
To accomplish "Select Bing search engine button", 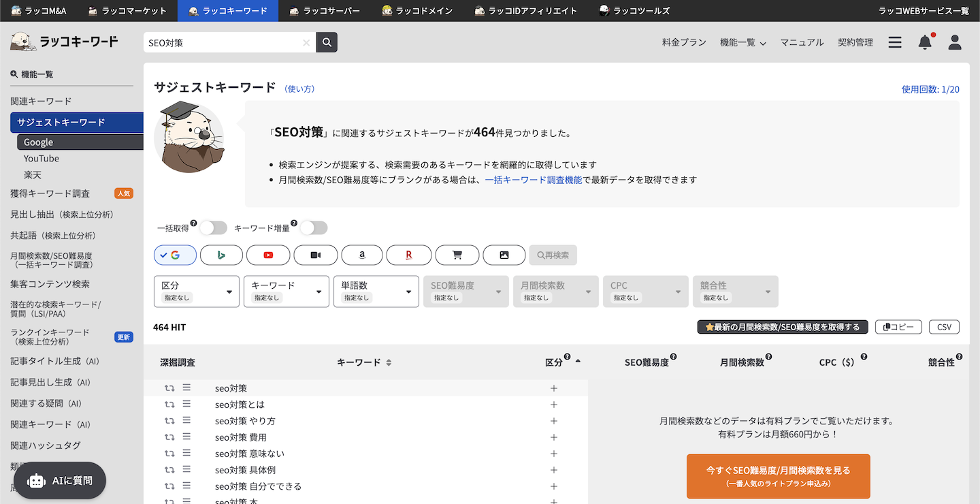I will tap(221, 255).
